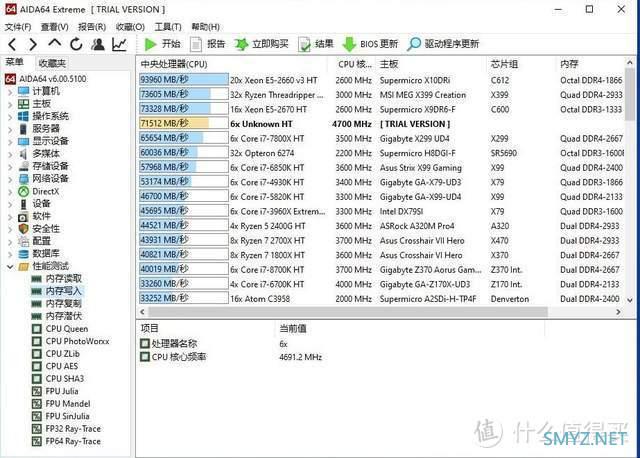Switch to the 收藏夹 tab
Image resolution: width=640 pixels, height=458 pixels.
[52, 63]
